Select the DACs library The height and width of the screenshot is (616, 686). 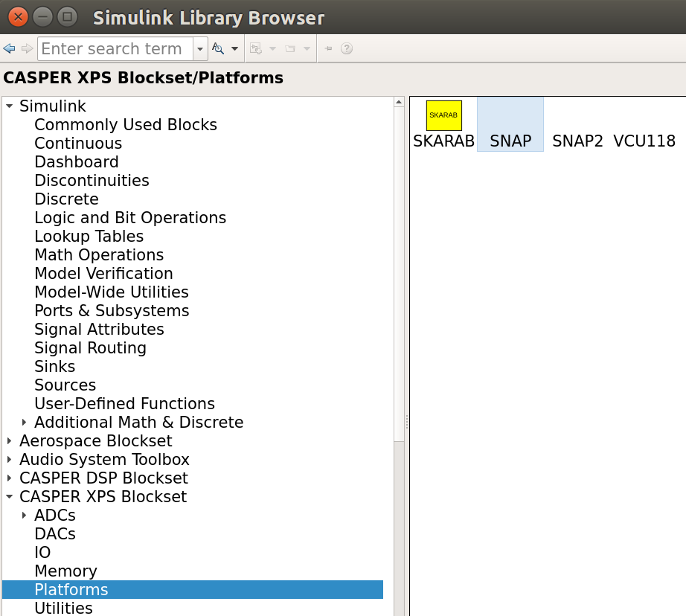pyautogui.click(x=55, y=533)
